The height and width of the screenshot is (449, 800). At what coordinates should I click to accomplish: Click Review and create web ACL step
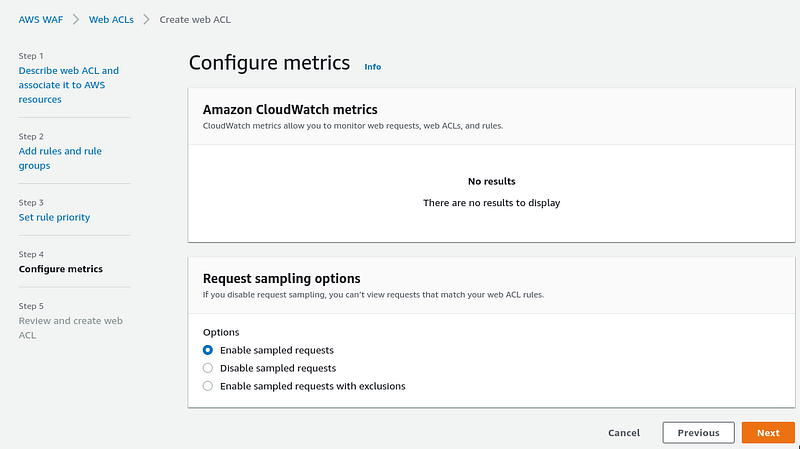pos(71,328)
